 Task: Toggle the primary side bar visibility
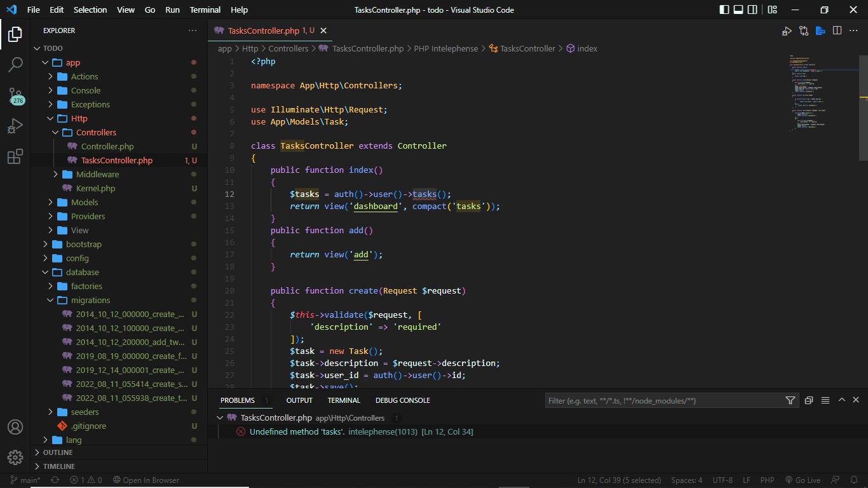pos(724,10)
